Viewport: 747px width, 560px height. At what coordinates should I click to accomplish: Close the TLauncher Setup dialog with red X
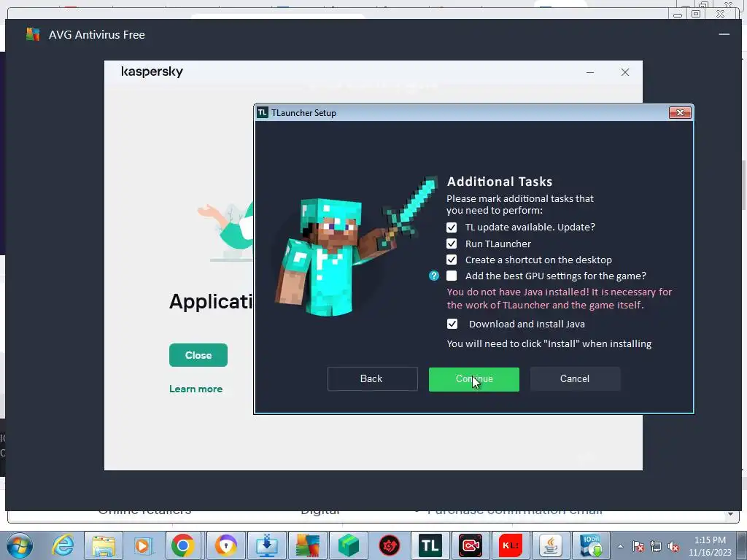[680, 112]
